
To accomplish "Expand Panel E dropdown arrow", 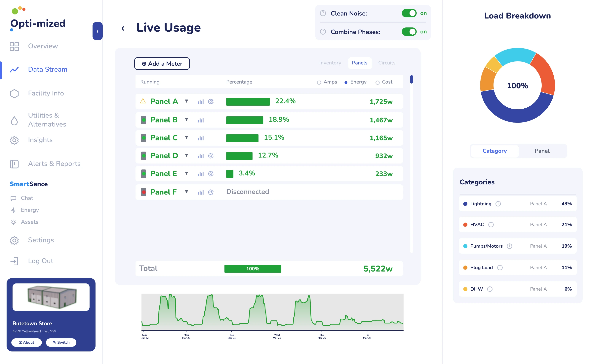I will 186,173.
